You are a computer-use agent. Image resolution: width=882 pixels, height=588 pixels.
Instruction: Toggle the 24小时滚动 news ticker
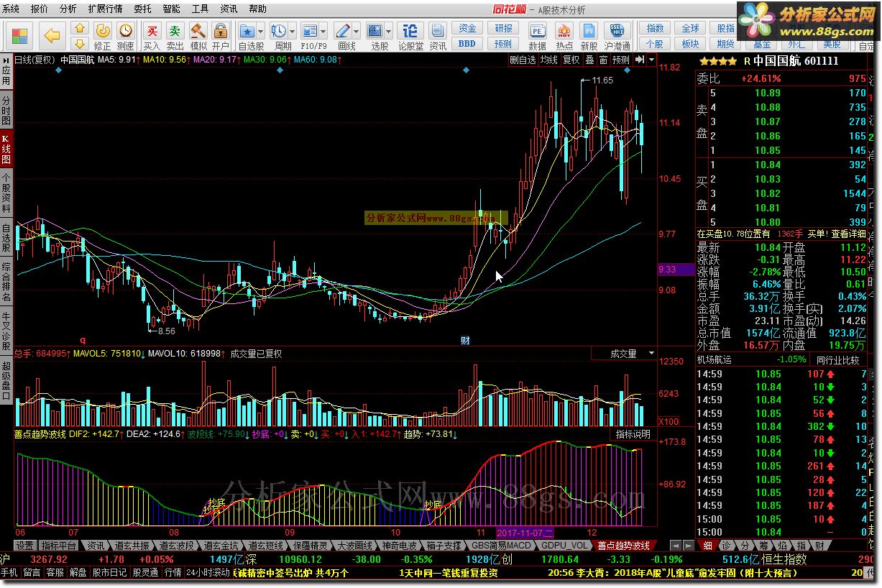(208, 573)
